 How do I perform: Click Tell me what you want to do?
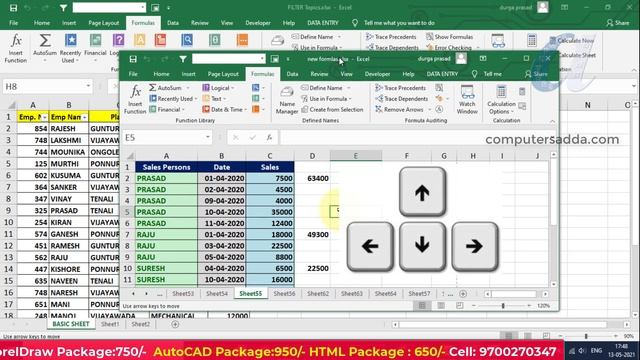393,23
